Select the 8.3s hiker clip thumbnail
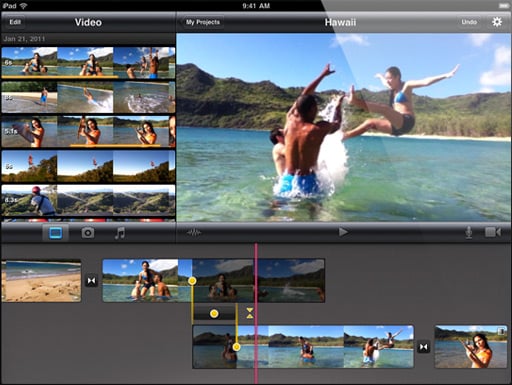Viewport: 512px width, 385px height. tap(88, 200)
